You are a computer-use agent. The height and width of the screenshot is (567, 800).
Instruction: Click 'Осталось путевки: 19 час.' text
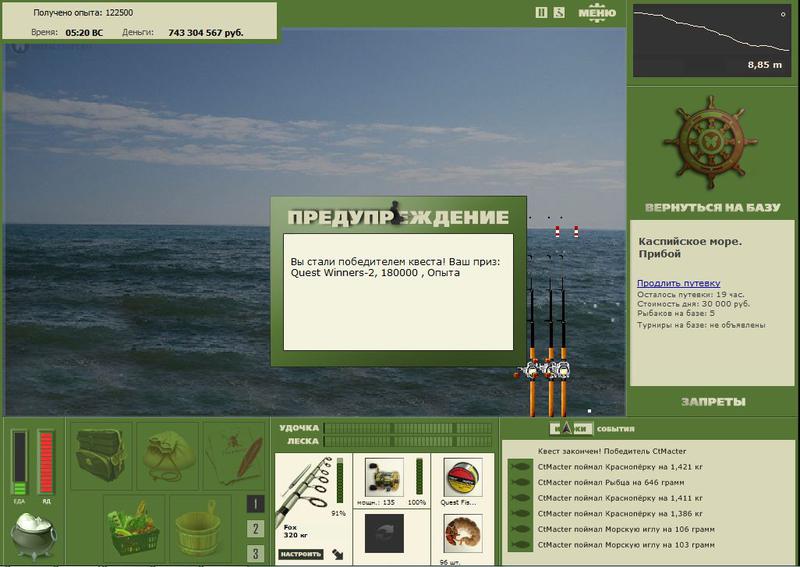coord(691,294)
